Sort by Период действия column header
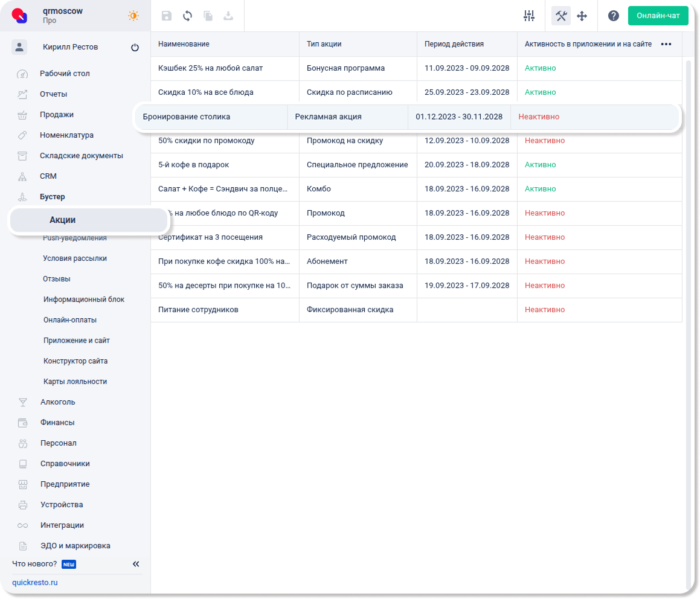Image resolution: width=700 pixels, height=599 pixels. (454, 44)
